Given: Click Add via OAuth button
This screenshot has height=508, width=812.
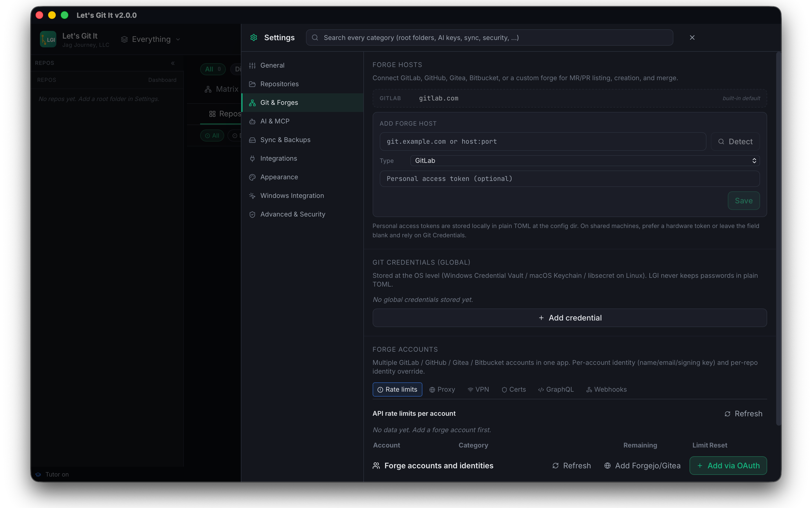Looking at the screenshot, I should (x=728, y=466).
